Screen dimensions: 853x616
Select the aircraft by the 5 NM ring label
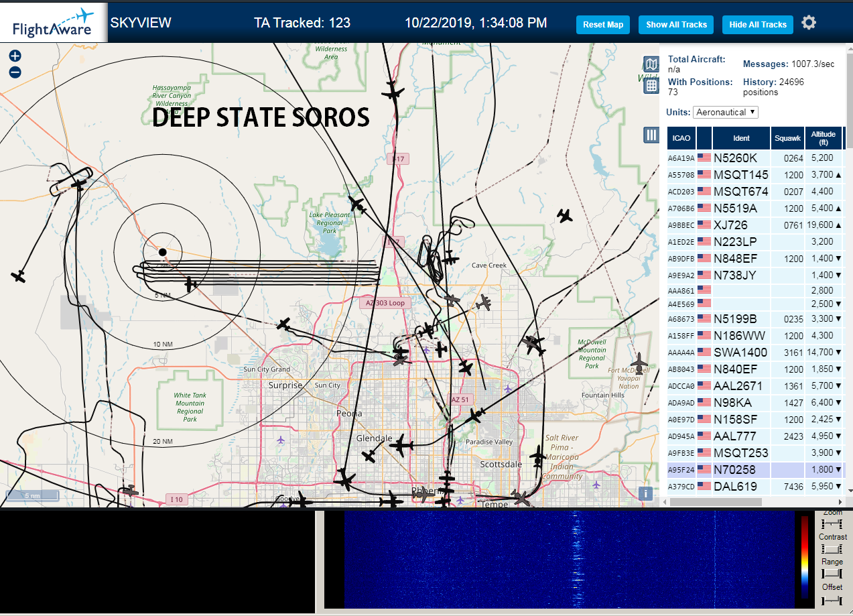point(191,285)
